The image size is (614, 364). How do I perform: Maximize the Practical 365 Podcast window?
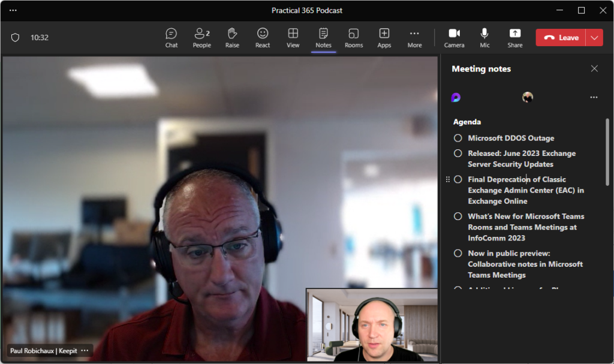[581, 10]
